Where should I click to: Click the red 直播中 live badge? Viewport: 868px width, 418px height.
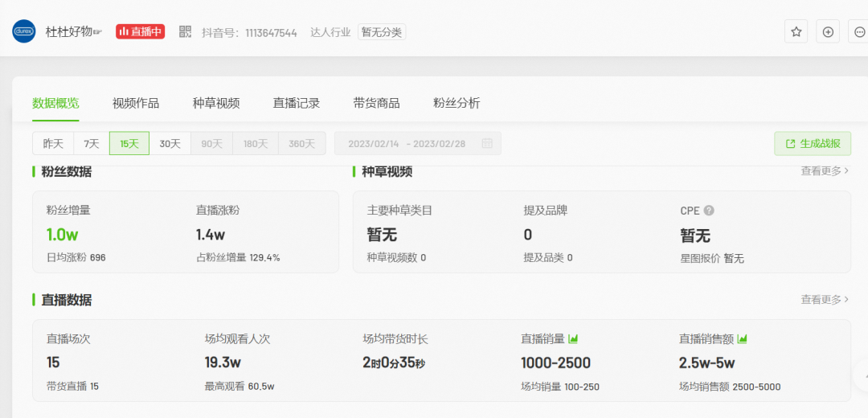point(141,32)
